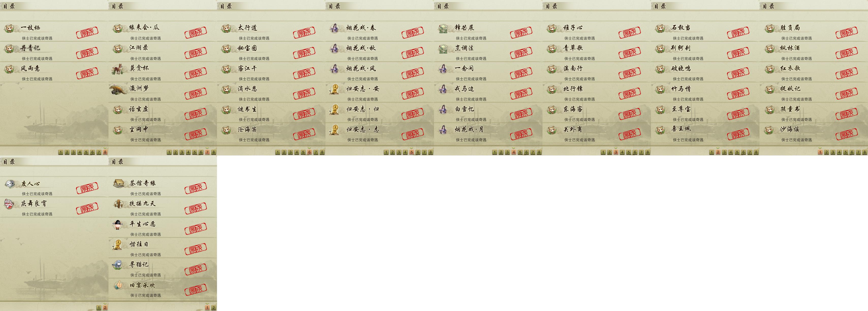Image resolution: width=868 pixels, height=311 pixels.
Task: Select the highlighted page 4 tab
Action: 514,152
